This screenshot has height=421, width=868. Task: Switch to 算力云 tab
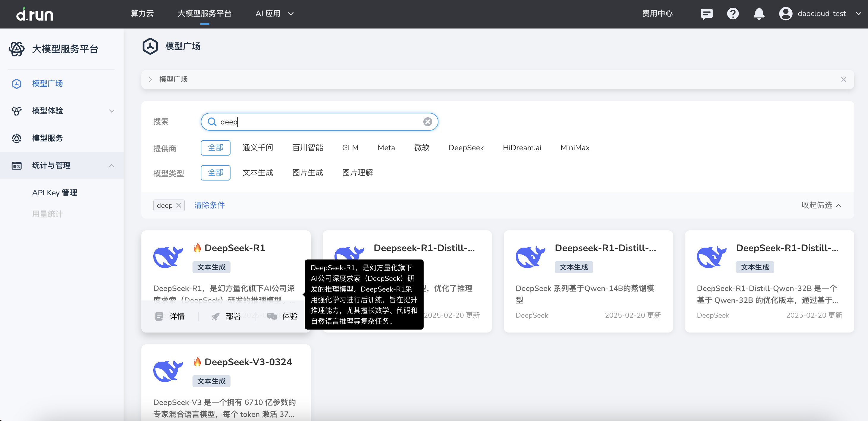click(142, 14)
